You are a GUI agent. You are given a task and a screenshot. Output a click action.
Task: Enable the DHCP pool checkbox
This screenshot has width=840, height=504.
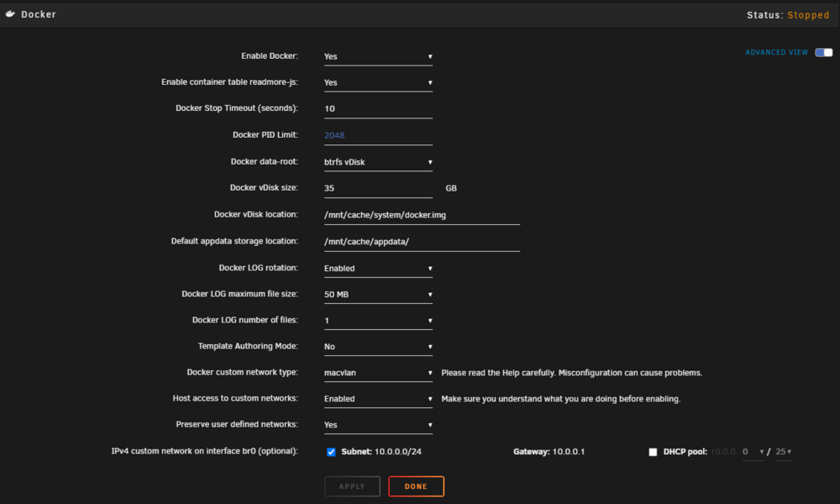pos(653,452)
